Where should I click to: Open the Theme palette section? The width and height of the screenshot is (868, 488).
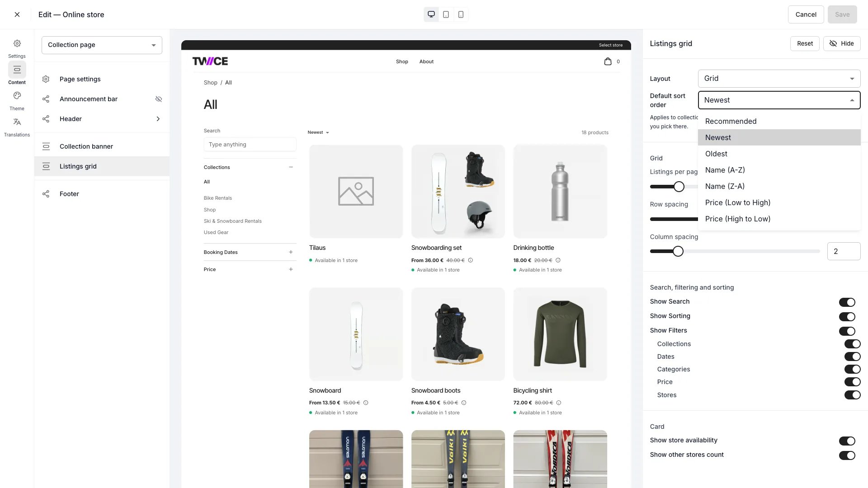(x=17, y=101)
